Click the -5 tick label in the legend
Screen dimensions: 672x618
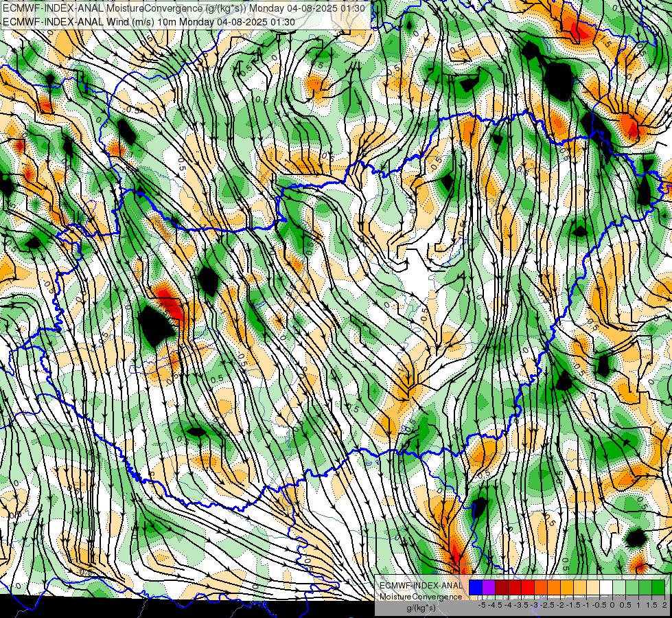[x=482, y=605]
